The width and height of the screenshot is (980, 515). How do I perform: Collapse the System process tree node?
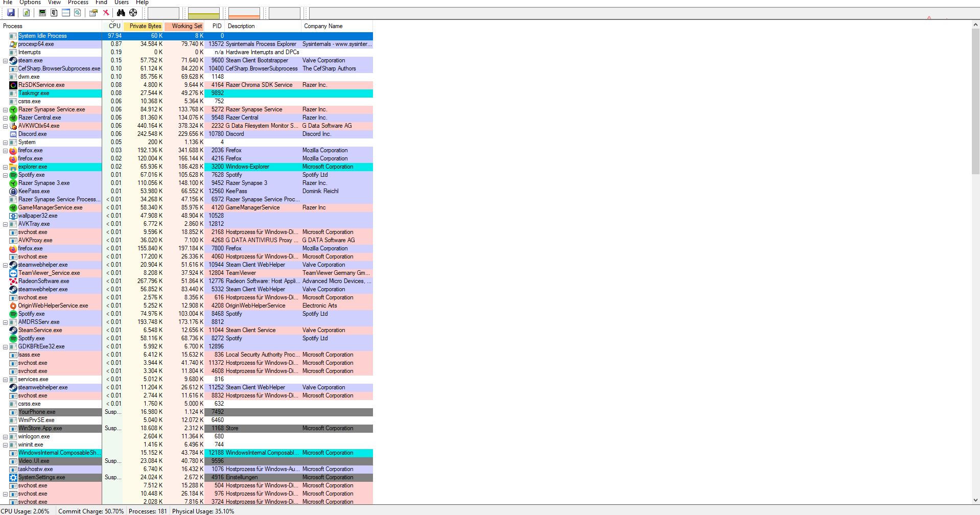pyautogui.click(x=5, y=143)
